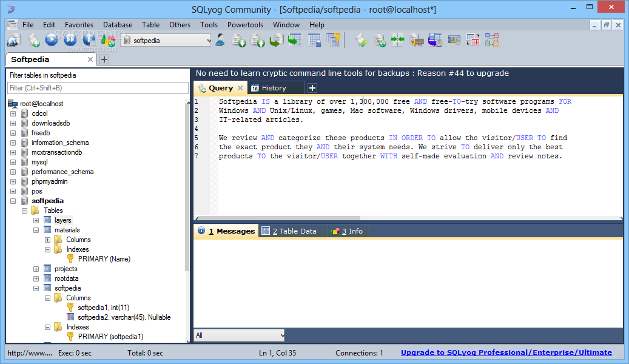The height and width of the screenshot is (364, 629).
Task: Collapse the materials table node
Action: (x=36, y=231)
